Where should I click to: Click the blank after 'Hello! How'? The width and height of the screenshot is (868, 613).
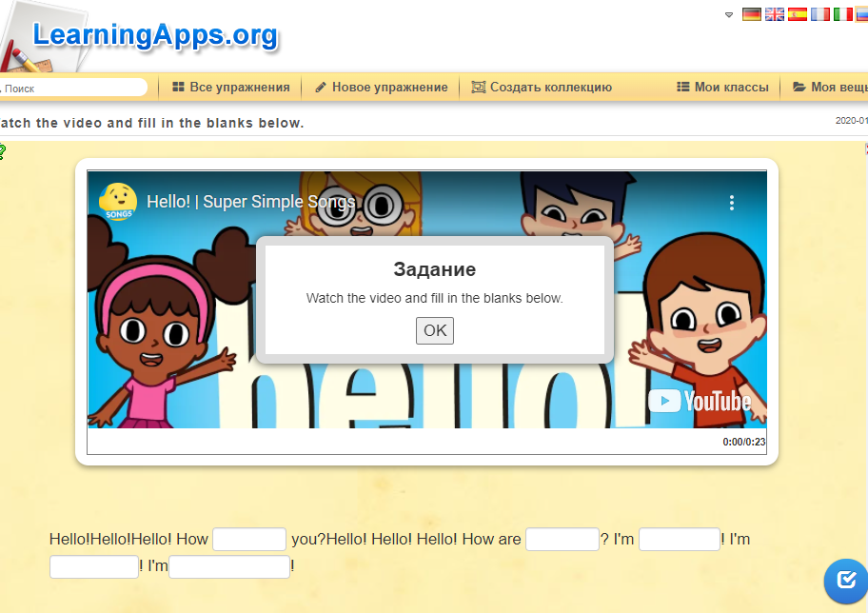[249, 540]
